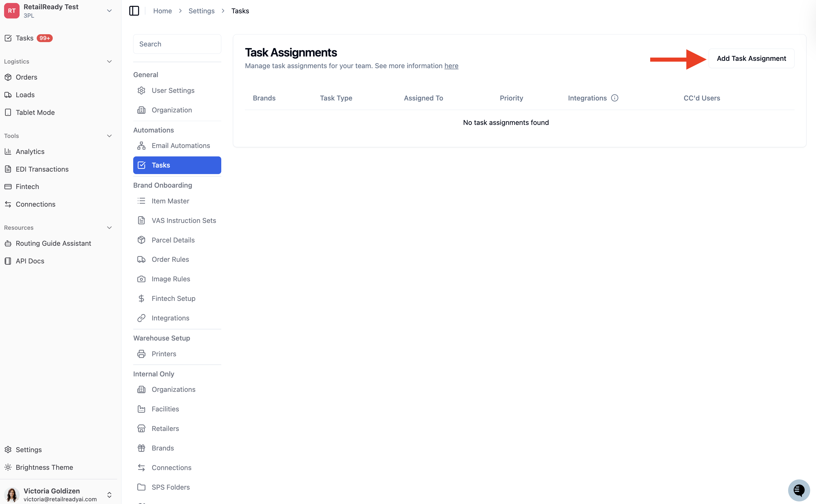Screen dimensions: 816x504
Task: Collapse the Resources section
Action: pos(109,228)
